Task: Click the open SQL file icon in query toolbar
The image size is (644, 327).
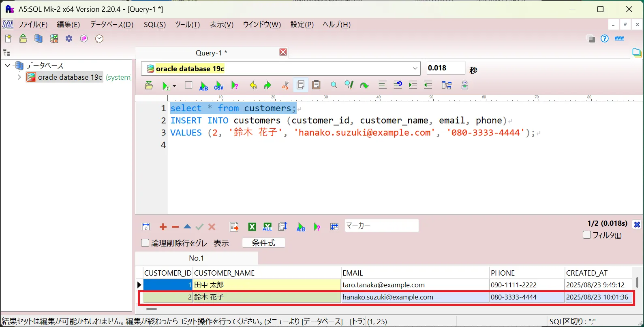Action: [x=149, y=85]
